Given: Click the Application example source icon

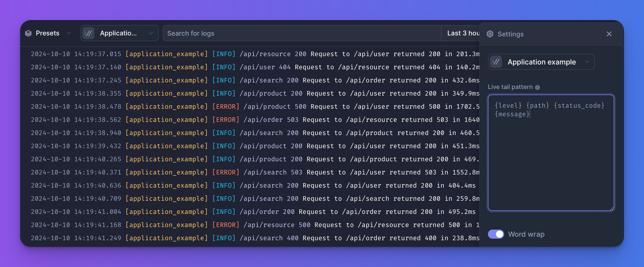Looking at the screenshot, I should click(x=496, y=62).
